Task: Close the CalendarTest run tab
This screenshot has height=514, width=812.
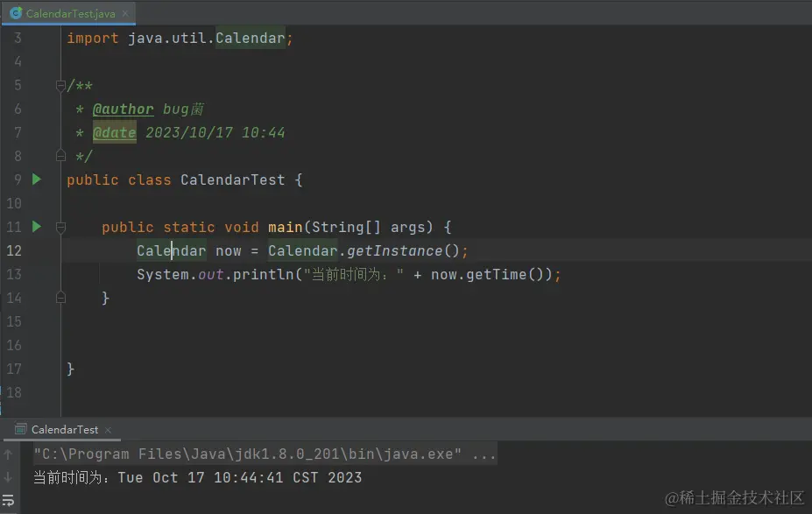Action: click(108, 430)
